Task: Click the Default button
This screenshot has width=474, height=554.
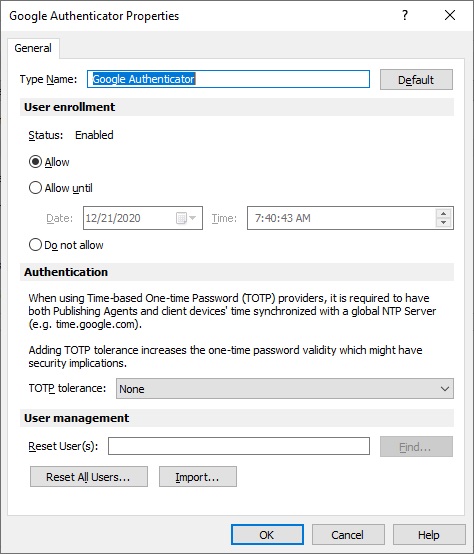Action: coord(416,79)
